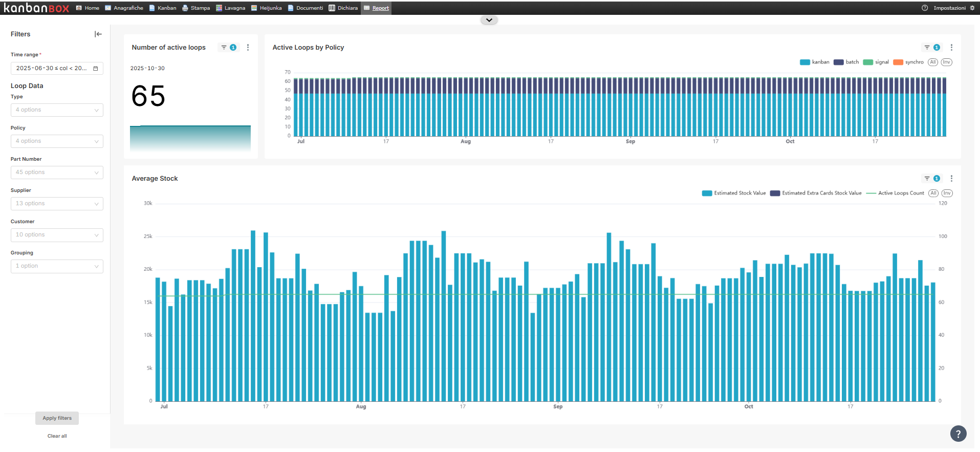Go to the Anagrafiche menu
The image size is (980, 452).
point(124,8)
